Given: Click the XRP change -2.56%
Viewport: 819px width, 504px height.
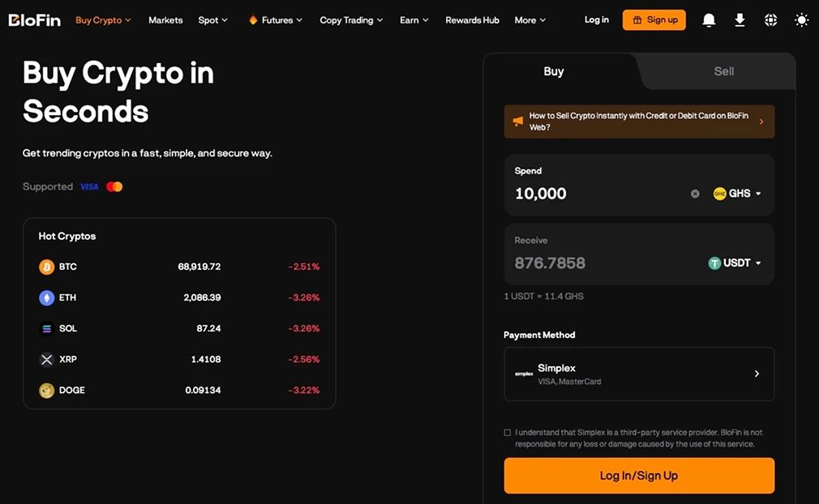Looking at the screenshot, I should pyautogui.click(x=303, y=359).
